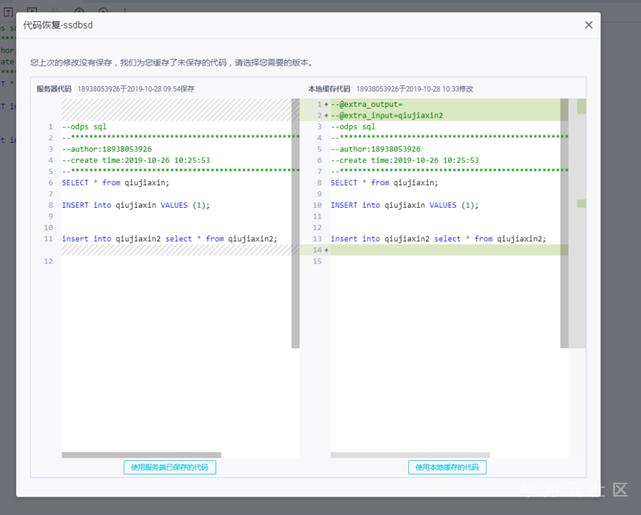Click the 使用本地缓存的代码 button
The image size is (641, 515).
click(x=447, y=467)
